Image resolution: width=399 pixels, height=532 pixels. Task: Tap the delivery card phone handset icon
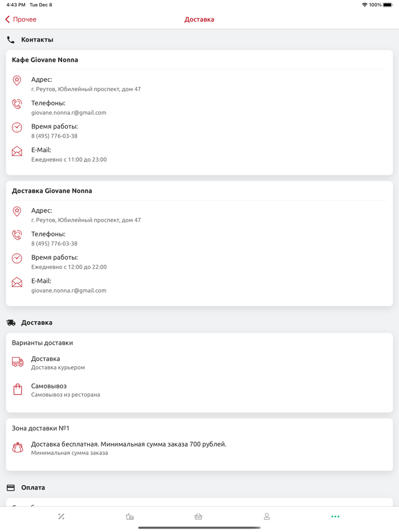17,235
